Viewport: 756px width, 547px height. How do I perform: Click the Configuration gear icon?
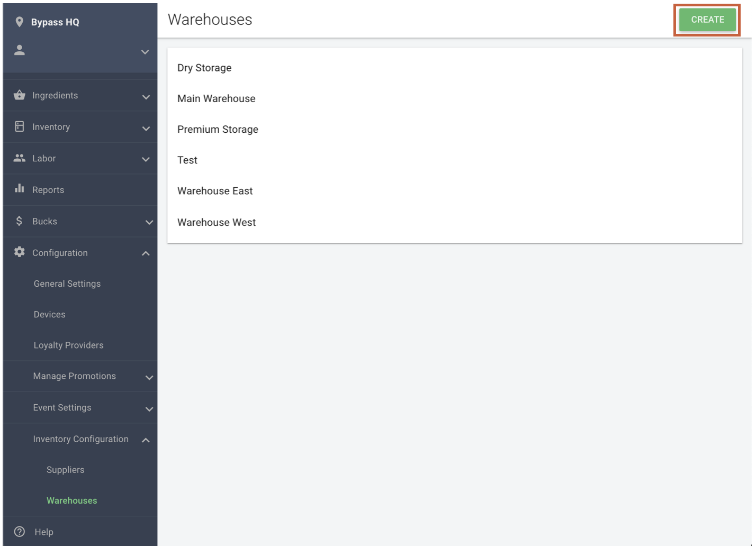coord(20,252)
